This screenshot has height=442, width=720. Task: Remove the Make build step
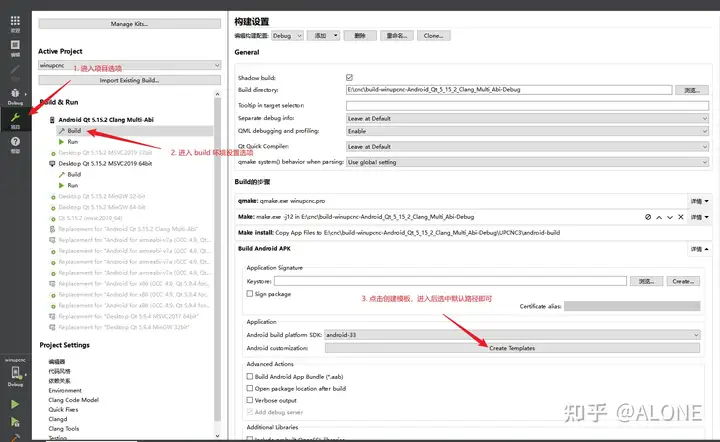681,217
